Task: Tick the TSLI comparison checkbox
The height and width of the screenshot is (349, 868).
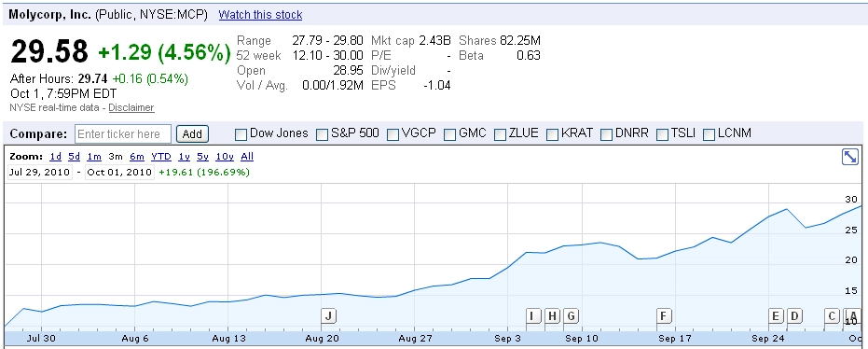Action: pyautogui.click(x=663, y=134)
